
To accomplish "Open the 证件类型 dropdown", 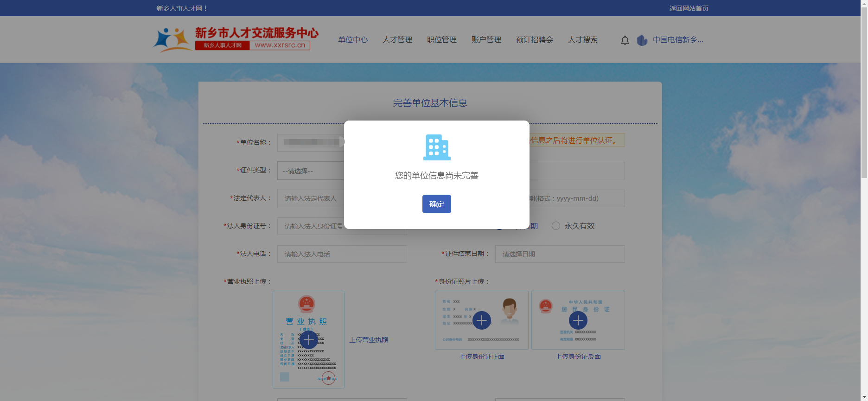I will click(x=311, y=171).
